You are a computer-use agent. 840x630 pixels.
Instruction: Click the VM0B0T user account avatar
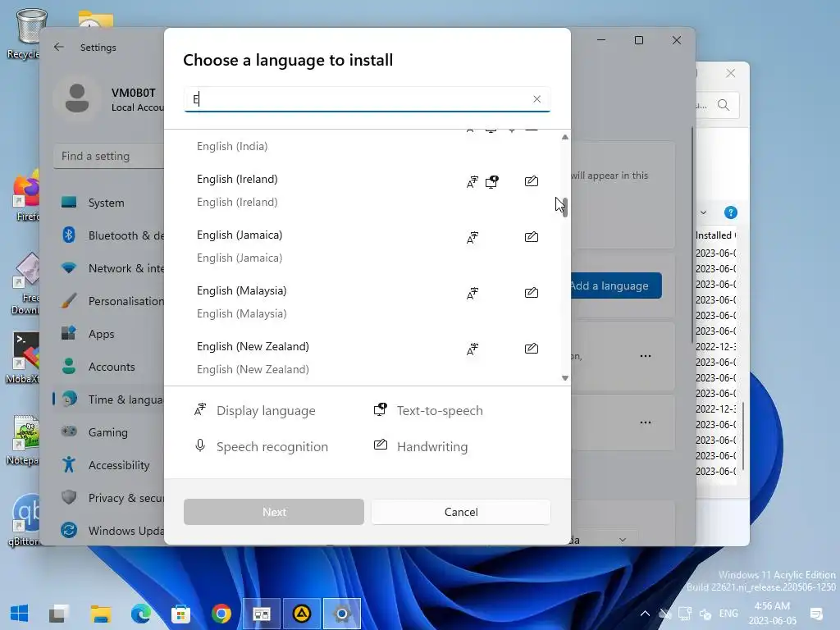pos(77,98)
